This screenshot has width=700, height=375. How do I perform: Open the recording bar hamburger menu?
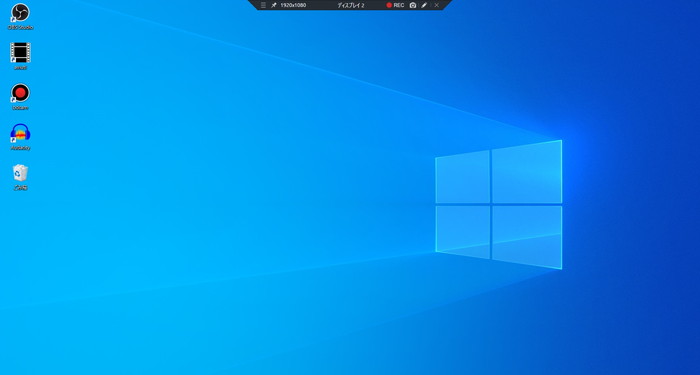pos(263,5)
